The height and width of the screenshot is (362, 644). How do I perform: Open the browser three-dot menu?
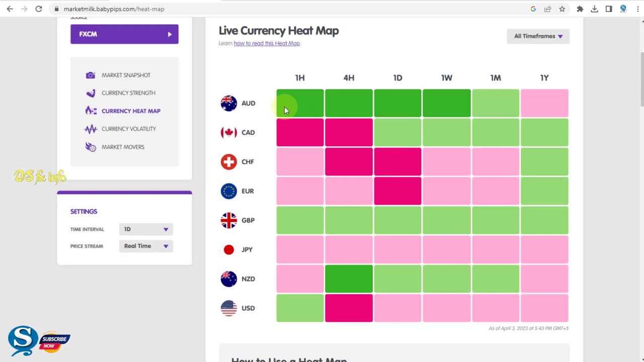coord(637,9)
